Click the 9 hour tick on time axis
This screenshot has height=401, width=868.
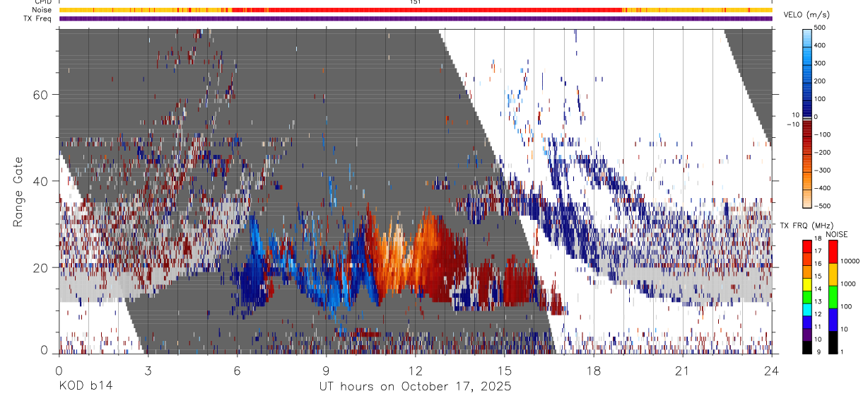point(326,371)
